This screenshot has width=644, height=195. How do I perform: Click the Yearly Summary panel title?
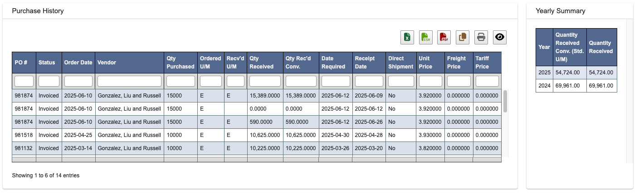coord(561,11)
